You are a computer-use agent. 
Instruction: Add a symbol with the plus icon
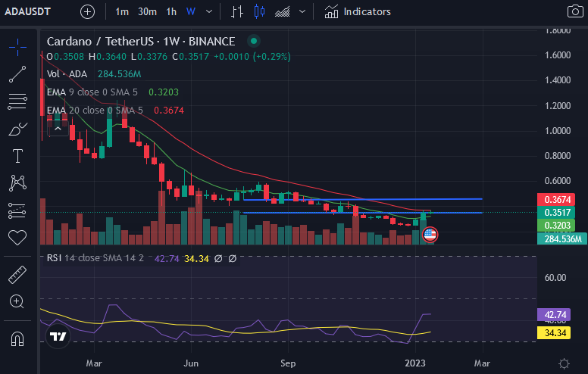pyautogui.click(x=87, y=12)
